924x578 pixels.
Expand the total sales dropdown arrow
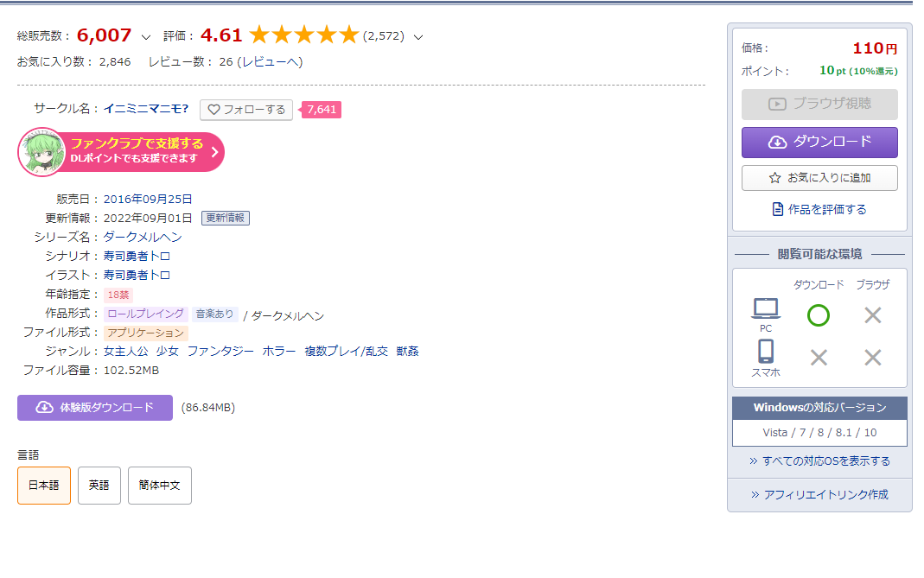coord(145,37)
